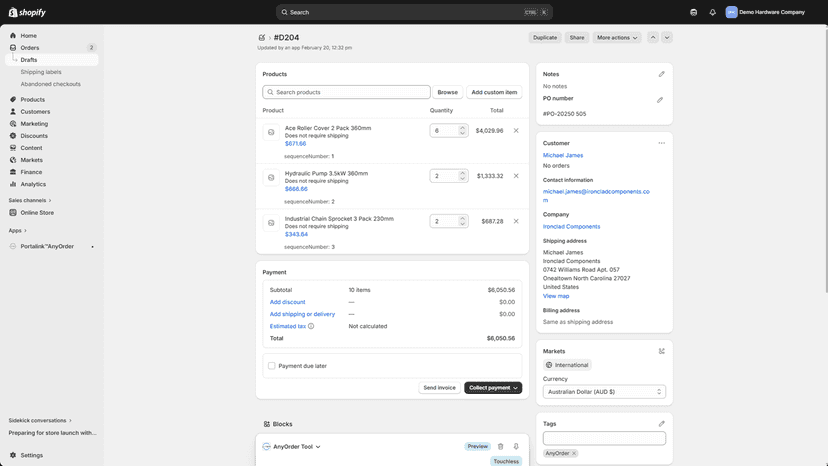
Task: Open Shipping labels
Action: [41, 72]
